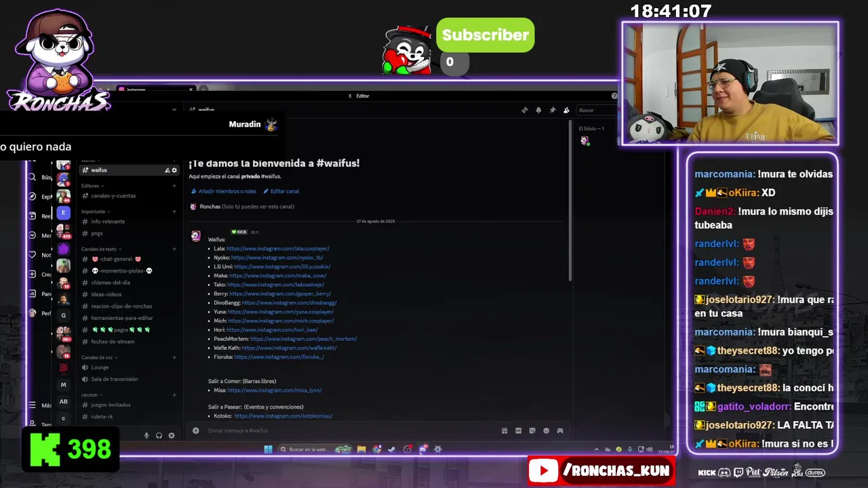
Task: Select the AB server icon in server list
Action: pyautogui.click(x=63, y=401)
